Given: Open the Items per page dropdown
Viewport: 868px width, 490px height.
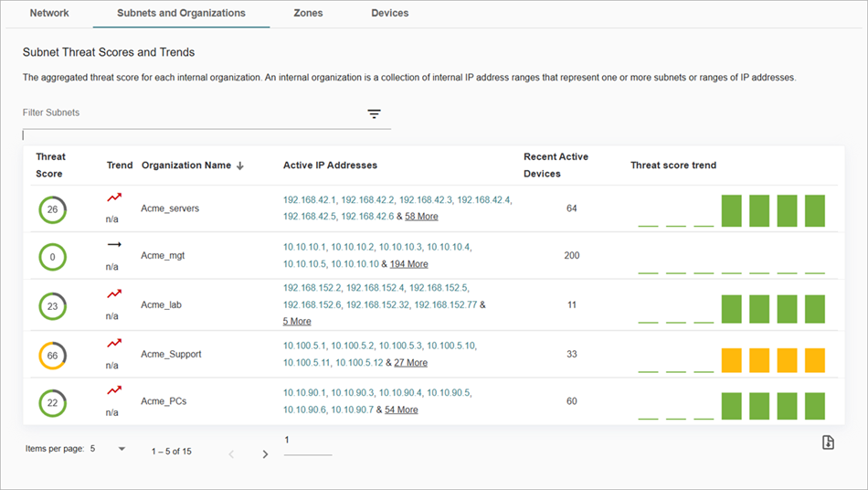Looking at the screenshot, I should pos(122,449).
